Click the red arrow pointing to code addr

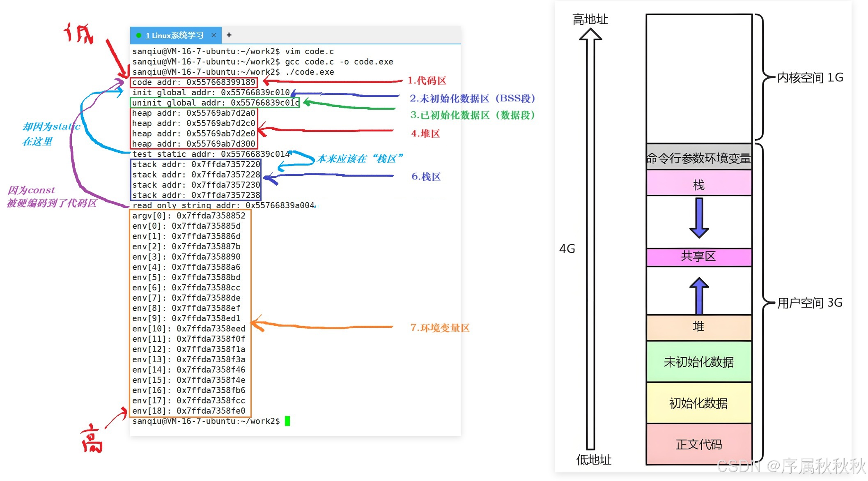click(x=333, y=81)
